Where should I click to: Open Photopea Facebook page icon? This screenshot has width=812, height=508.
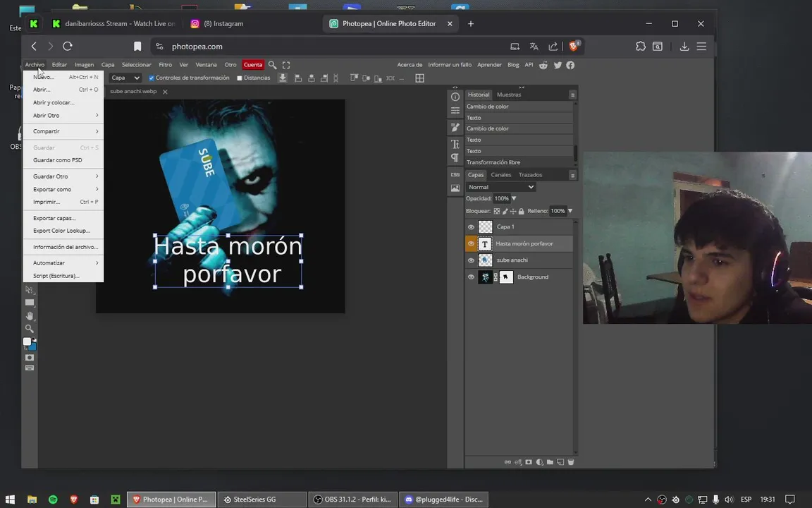(570, 65)
